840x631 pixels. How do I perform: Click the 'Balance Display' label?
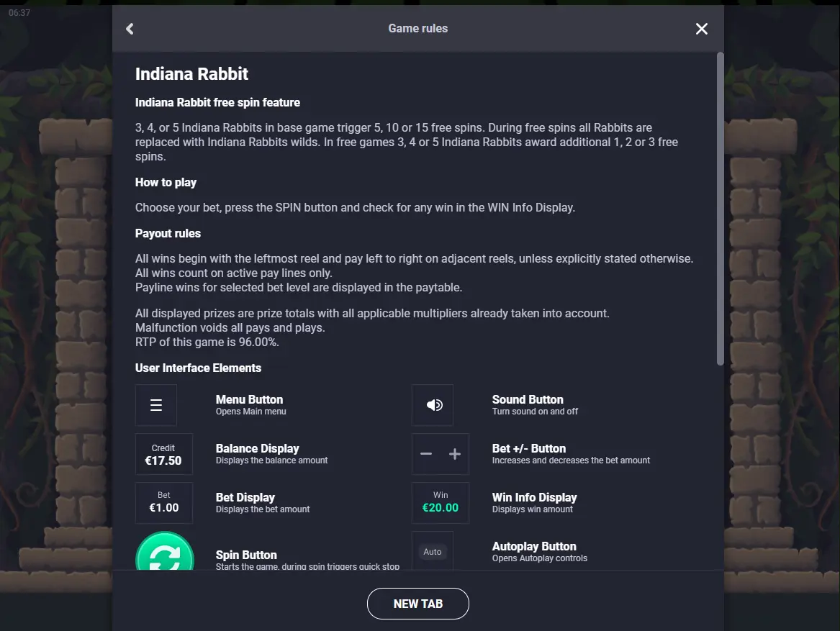[x=257, y=448]
